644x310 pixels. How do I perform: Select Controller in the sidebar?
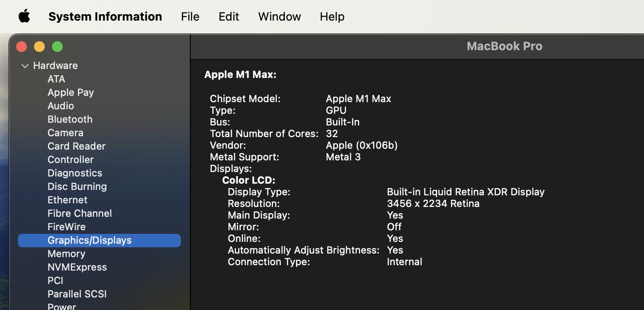(71, 159)
